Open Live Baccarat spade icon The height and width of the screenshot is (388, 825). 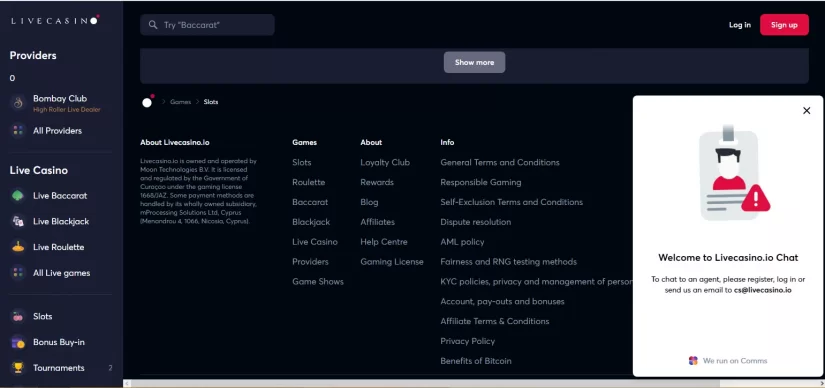[x=18, y=195]
